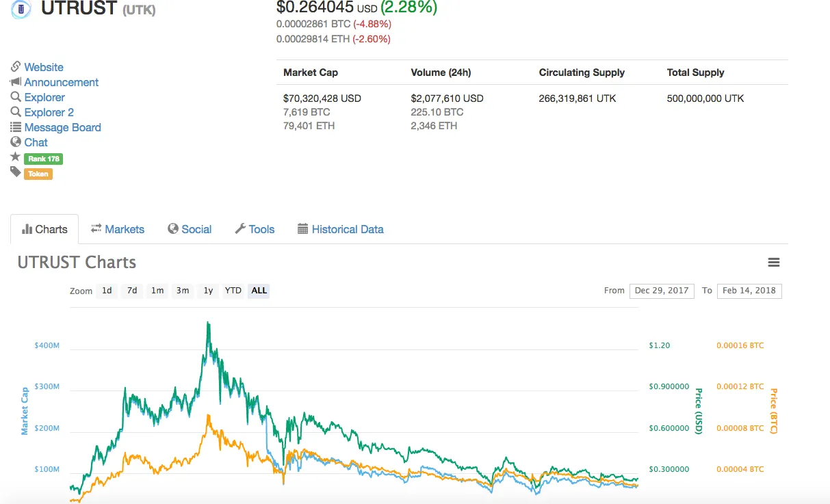
Task: Set chart zoom to 7d
Action: tap(132, 291)
